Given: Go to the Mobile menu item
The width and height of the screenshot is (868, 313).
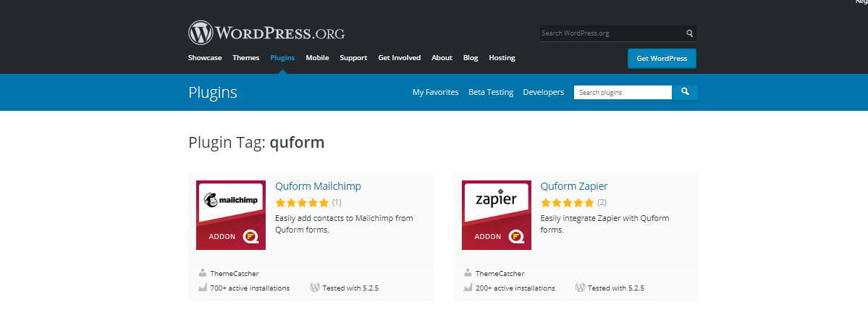Looking at the screenshot, I should coord(317,58).
